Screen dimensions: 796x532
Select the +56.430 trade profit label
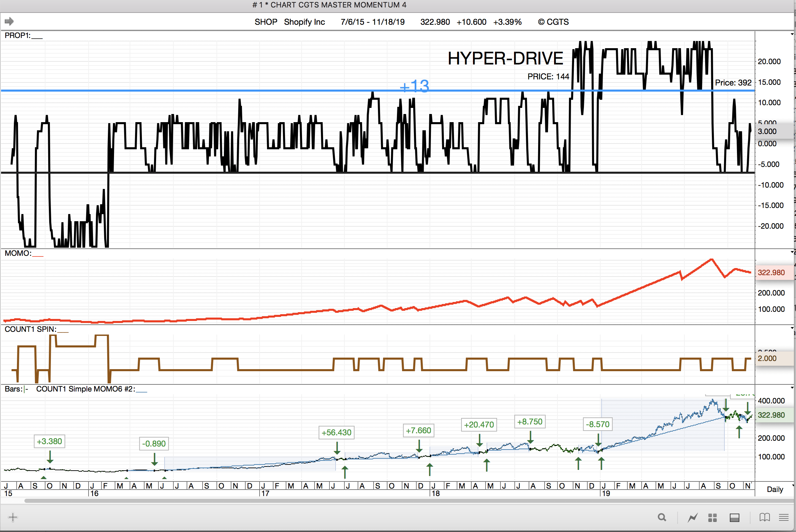(336, 433)
